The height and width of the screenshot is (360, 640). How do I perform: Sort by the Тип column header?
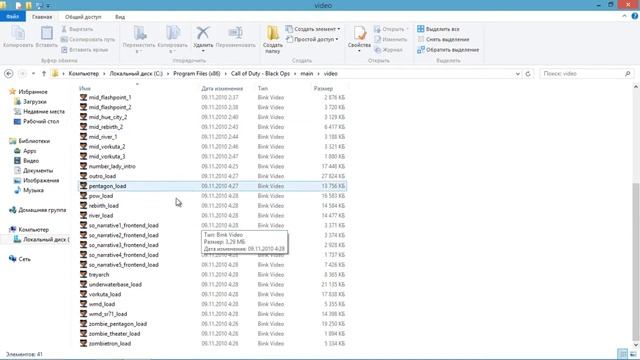tap(263, 88)
